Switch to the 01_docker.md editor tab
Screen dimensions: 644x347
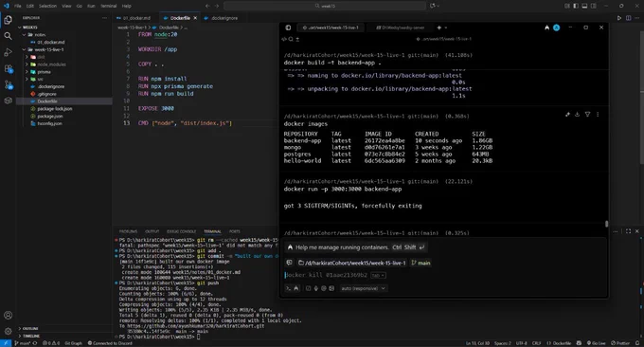(x=136, y=18)
